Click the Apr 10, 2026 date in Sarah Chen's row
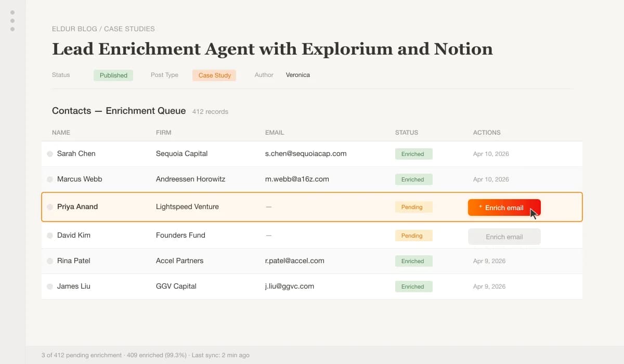 (x=491, y=154)
